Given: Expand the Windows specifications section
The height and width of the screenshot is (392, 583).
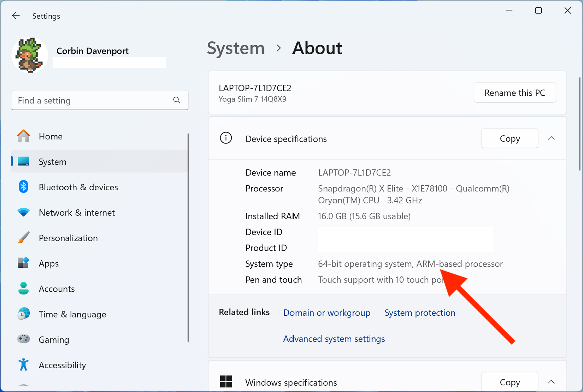Looking at the screenshot, I should (551, 382).
